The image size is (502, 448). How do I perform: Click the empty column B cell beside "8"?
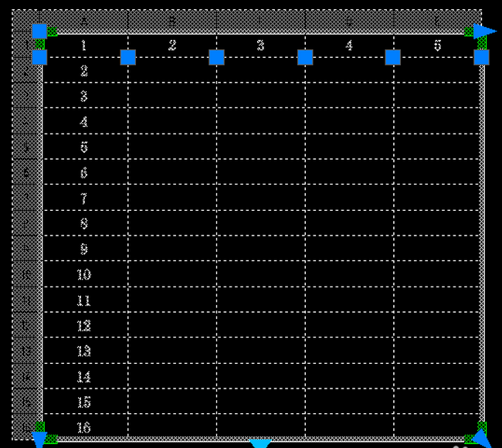coord(172,223)
